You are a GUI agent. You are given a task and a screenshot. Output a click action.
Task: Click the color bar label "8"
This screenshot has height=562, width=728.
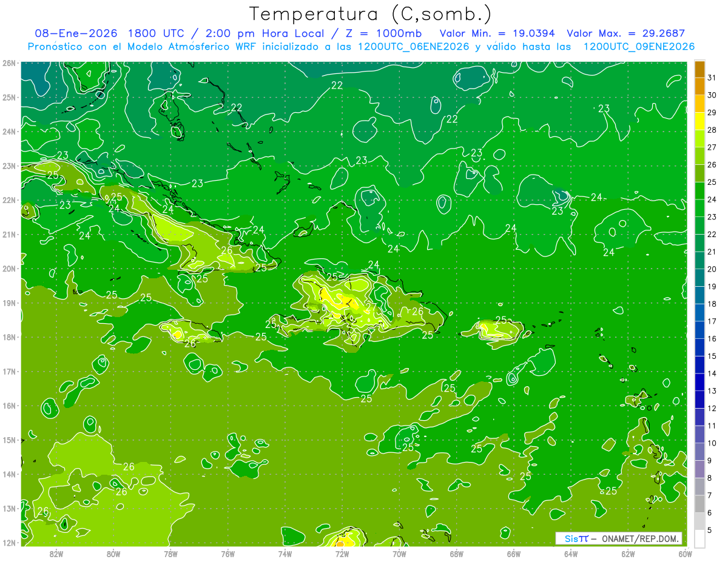[710, 478]
